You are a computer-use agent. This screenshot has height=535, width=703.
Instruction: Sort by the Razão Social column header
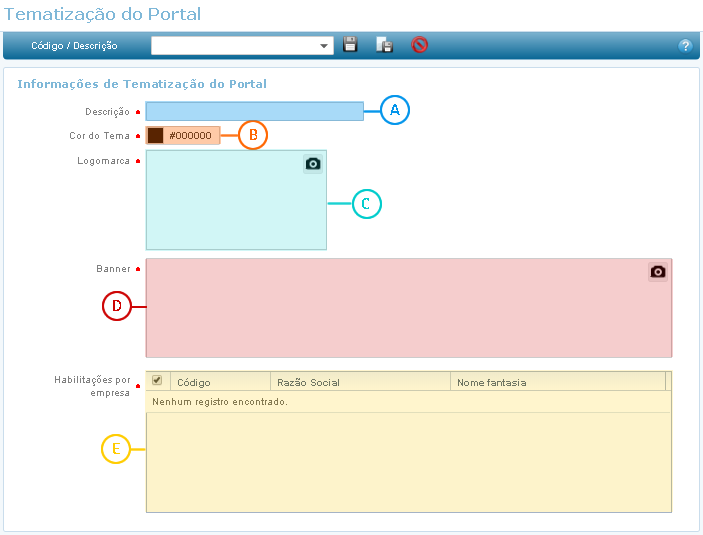(360, 382)
